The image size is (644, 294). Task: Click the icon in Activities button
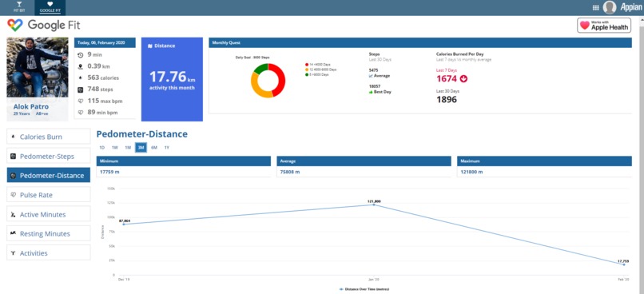[x=13, y=253]
